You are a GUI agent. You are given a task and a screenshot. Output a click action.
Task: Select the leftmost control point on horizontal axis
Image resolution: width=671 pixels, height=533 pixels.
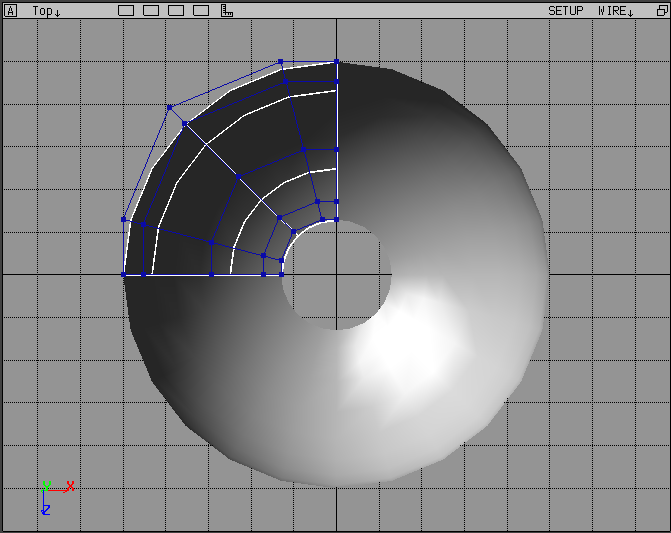(x=124, y=274)
